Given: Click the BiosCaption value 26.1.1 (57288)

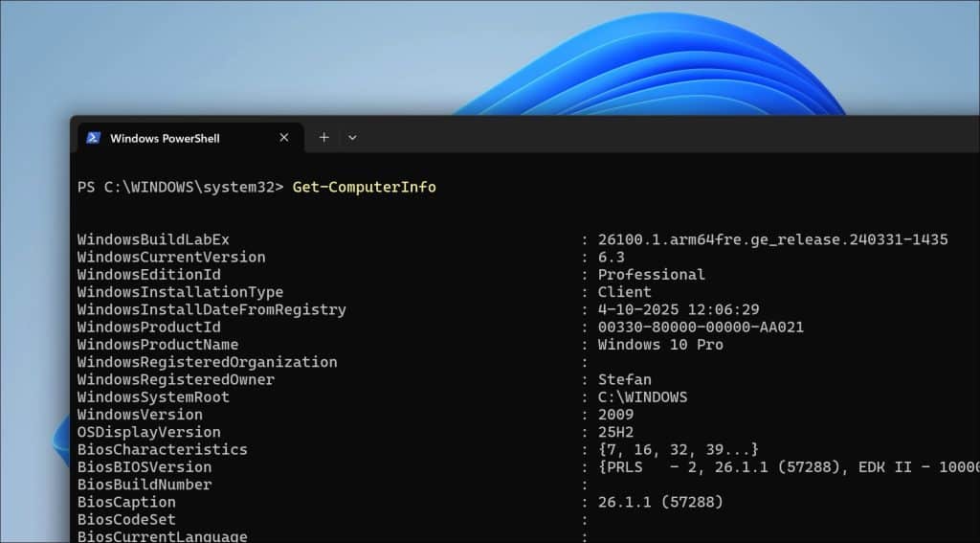Looking at the screenshot, I should click(x=660, y=503).
